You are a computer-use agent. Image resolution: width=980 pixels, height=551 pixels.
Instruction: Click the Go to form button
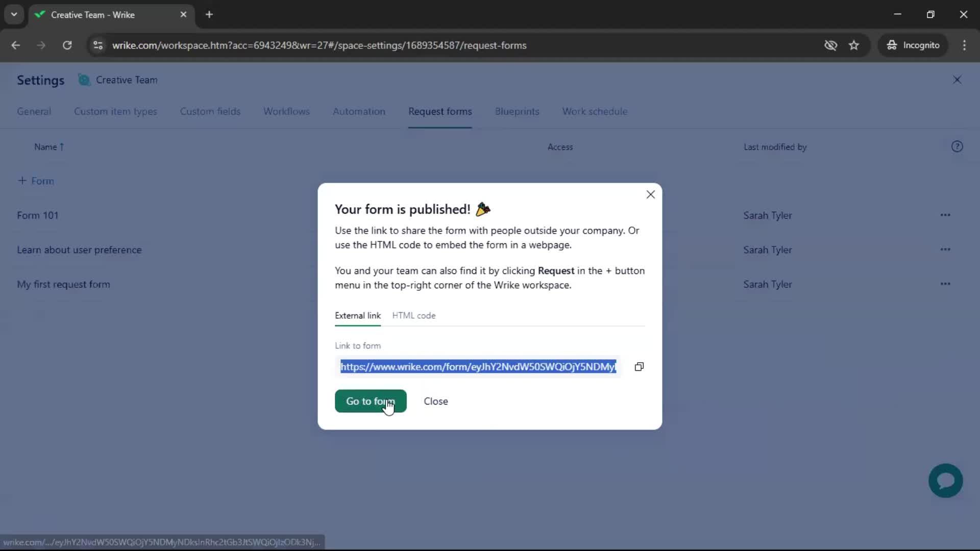coord(371,401)
